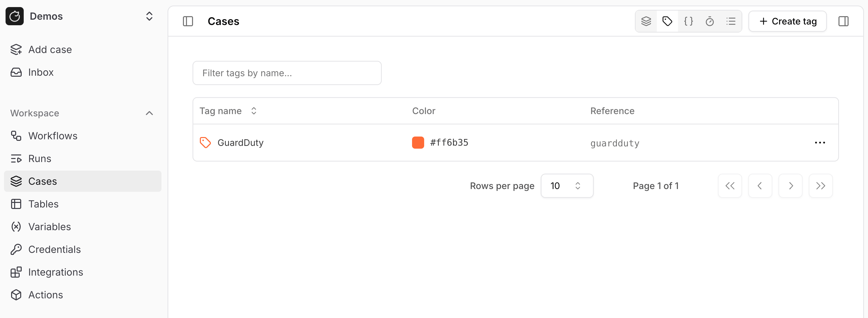Toggle the right side panel icon
The height and width of the screenshot is (318, 868).
[x=844, y=21]
